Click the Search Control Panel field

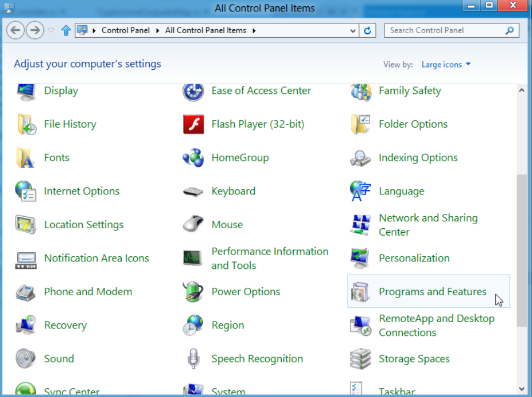(x=451, y=30)
